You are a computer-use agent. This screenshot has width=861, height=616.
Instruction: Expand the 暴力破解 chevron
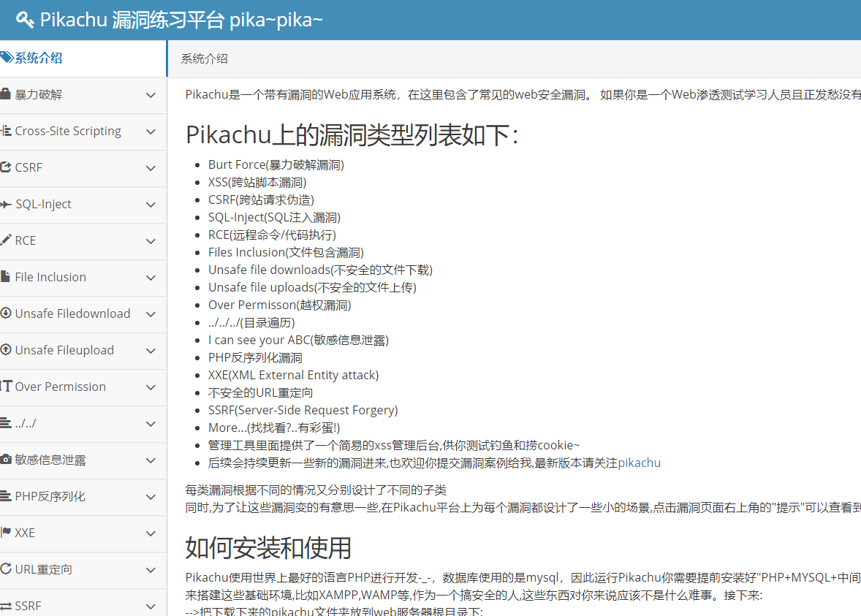click(151, 95)
